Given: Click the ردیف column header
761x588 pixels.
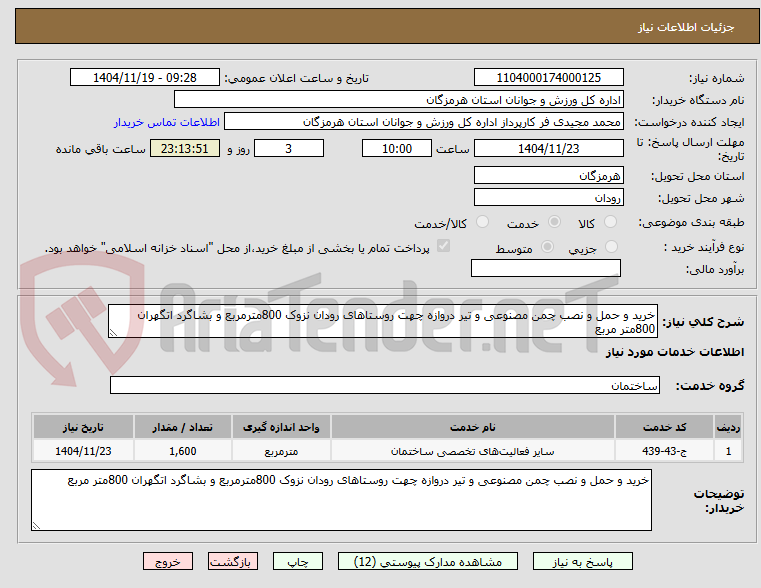Looking at the screenshot, I should 728,427.
